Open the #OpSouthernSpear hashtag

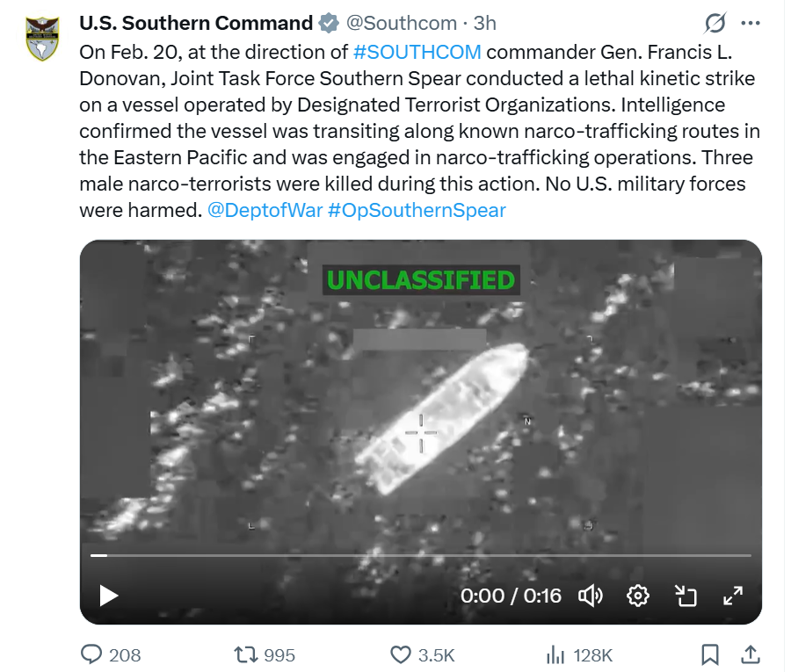tap(416, 211)
